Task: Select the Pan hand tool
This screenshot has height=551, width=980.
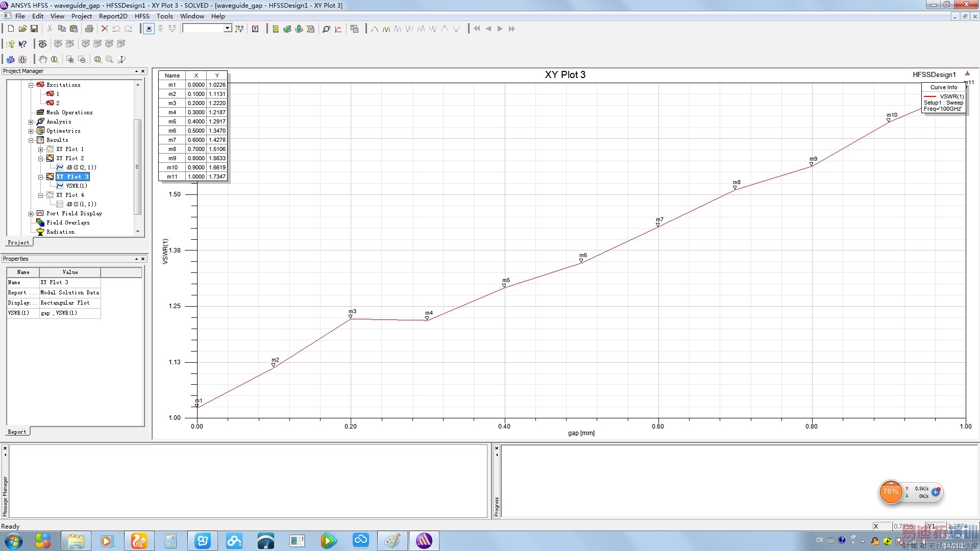Action: (x=43, y=60)
